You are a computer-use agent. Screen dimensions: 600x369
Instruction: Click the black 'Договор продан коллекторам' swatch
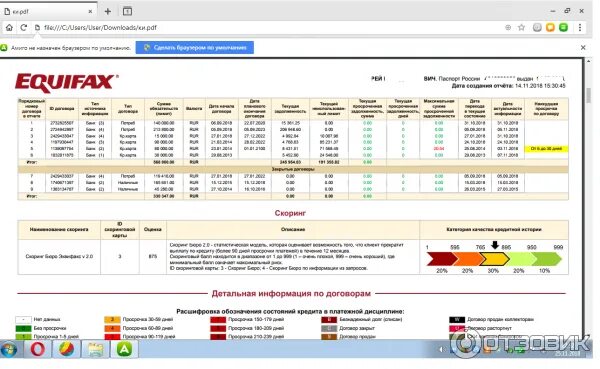coord(457,319)
